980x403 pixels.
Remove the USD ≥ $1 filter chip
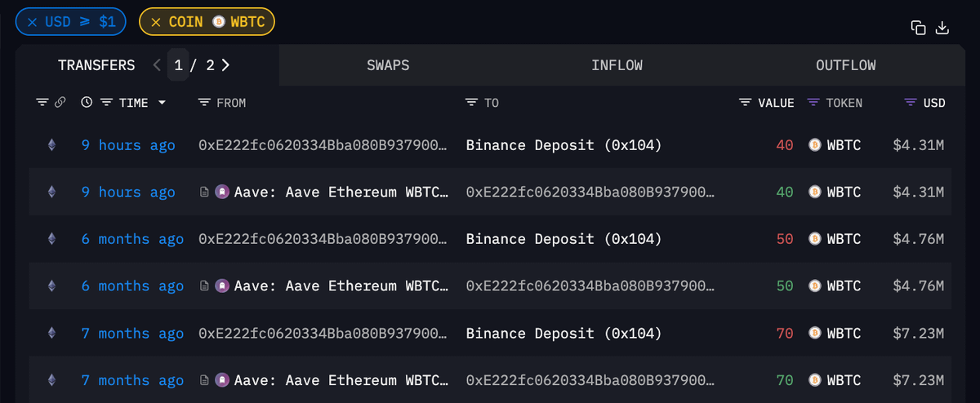(x=32, y=22)
